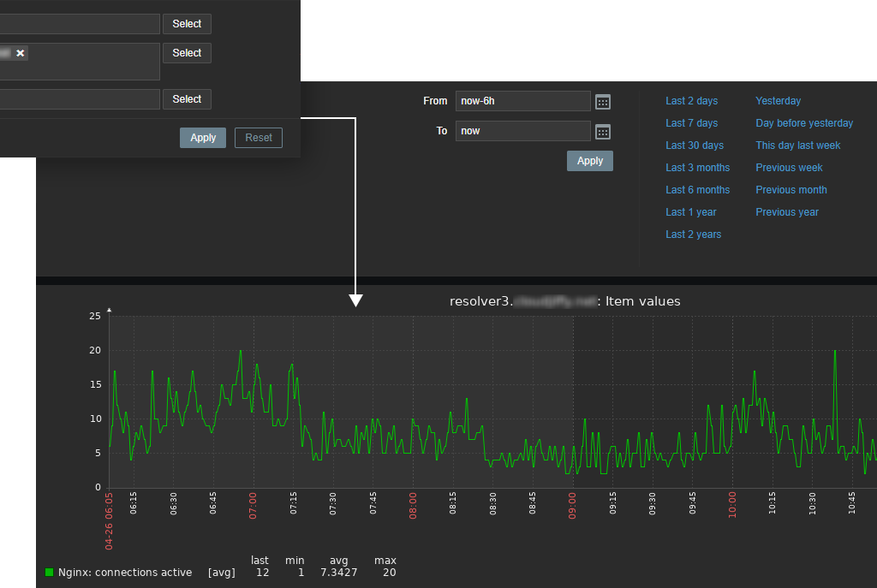Click the Reset button in the filter panel
The height and width of the screenshot is (588, 877).
pyautogui.click(x=258, y=137)
